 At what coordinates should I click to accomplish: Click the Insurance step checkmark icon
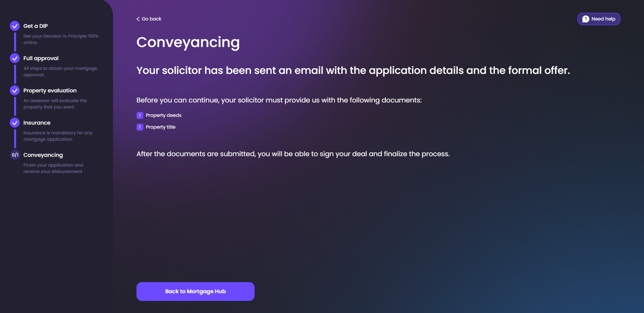pos(15,123)
